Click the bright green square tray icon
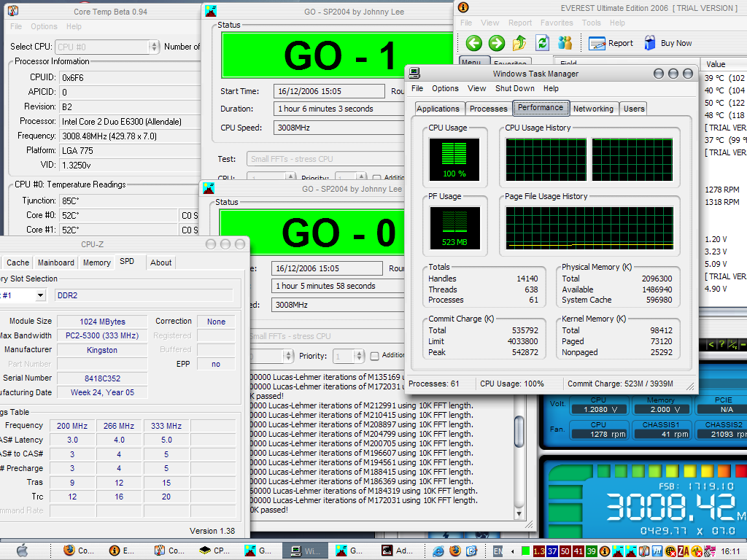The width and height of the screenshot is (747, 560). [x=525, y=551]
